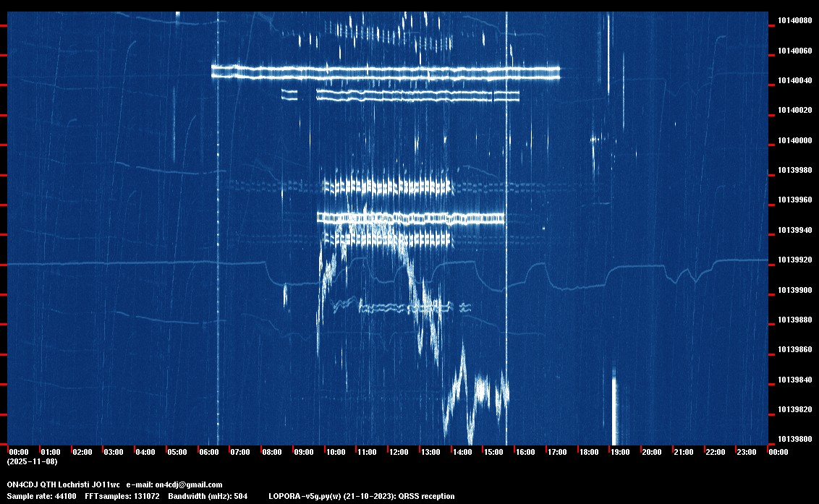This screenshot has width=819, height=504.
Task: Click the 07:00 time axis label
Action: pyautogui.click(x=240, y=452)
